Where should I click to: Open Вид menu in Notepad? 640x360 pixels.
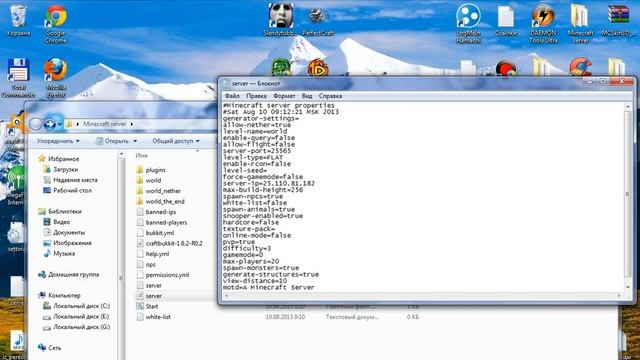coord(307,96)
